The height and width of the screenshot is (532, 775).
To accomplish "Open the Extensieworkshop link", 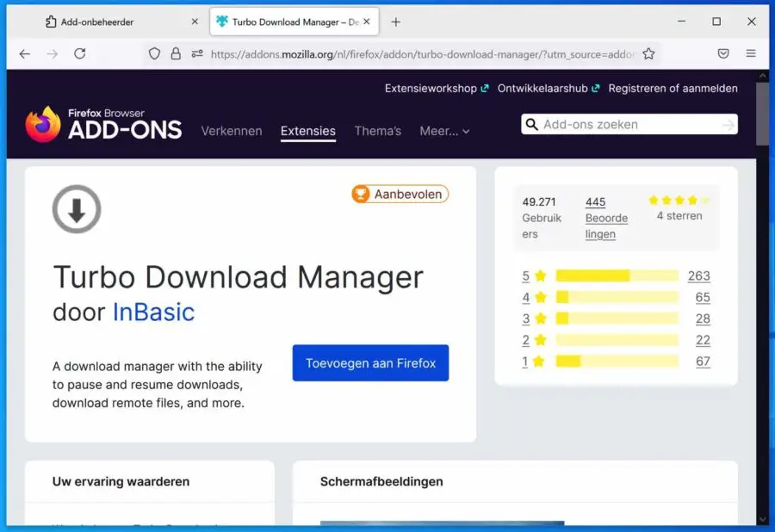I will (x=437, y=89).
